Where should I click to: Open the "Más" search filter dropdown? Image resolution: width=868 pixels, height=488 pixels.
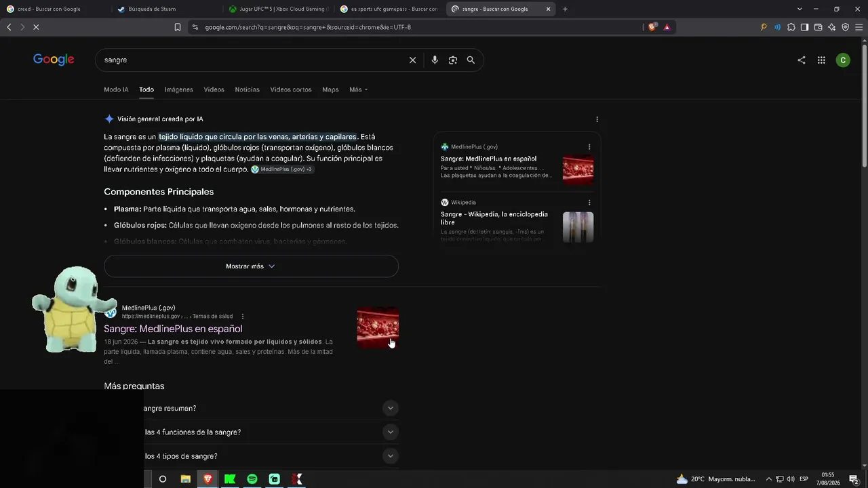[x=358, y=89]
